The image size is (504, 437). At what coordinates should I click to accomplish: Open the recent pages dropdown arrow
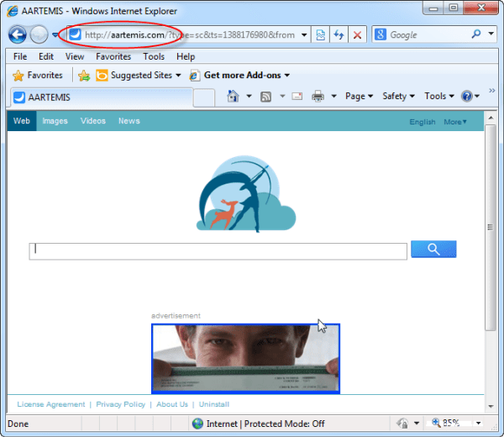(x=55, y=34)
